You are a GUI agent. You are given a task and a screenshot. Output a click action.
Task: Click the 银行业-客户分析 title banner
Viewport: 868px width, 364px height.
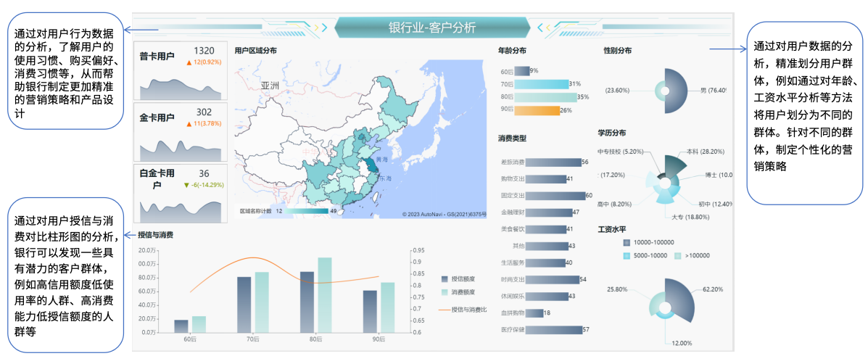tap(432, 28)
